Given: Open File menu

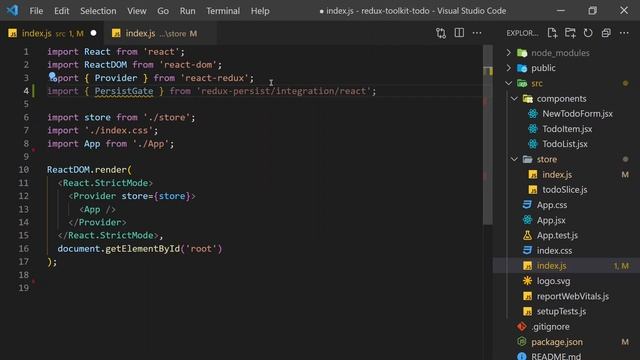Looking at the screenshot, I should (36, 11).
